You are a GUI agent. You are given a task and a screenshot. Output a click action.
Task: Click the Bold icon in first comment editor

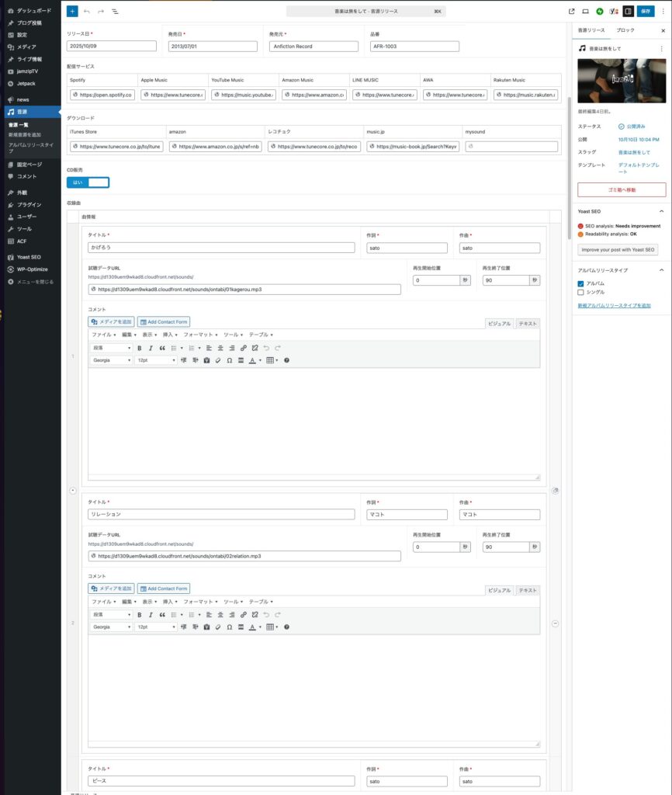pyautogui.click(x=140, y=348)
